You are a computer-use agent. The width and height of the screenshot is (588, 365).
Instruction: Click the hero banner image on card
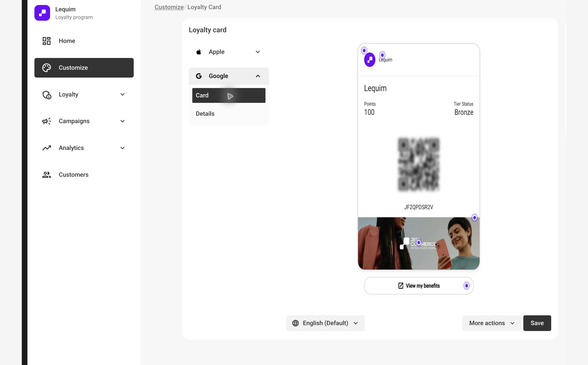coord(419,243)
